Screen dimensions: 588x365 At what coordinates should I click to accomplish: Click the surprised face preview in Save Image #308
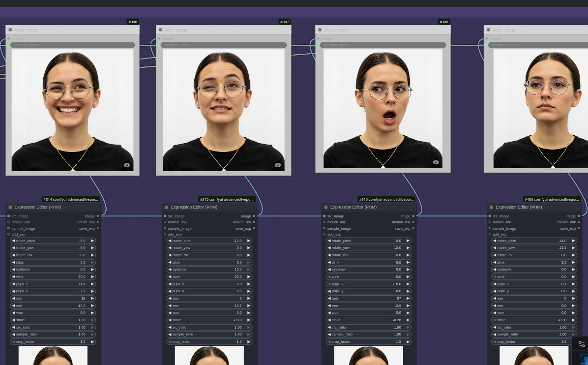[x=382, y=108]
